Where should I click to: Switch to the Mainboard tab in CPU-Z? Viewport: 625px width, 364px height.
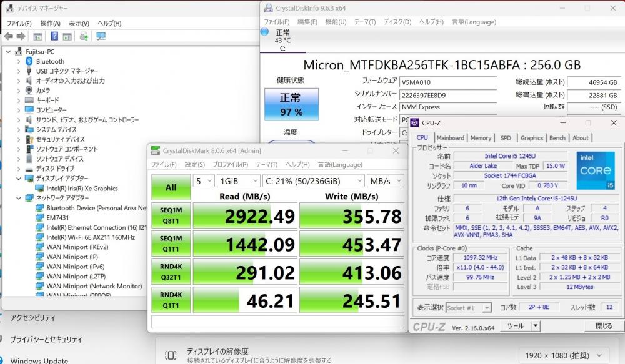(x=451, y=138)
